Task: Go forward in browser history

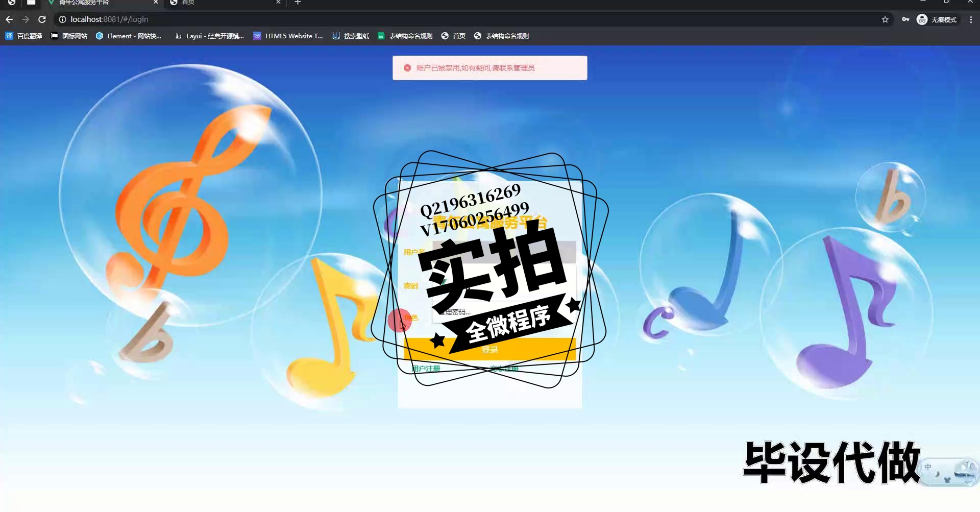Action: [26, 19]
